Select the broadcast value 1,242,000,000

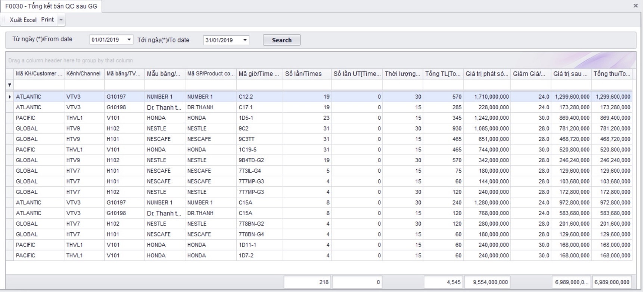pyautogui.click(x=487, y=118)
